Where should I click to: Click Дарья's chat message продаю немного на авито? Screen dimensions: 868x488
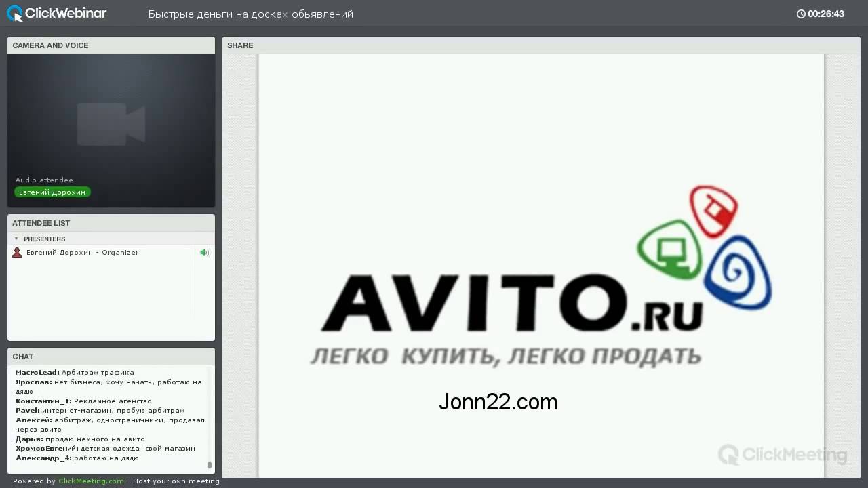click(x=80, y=439)
